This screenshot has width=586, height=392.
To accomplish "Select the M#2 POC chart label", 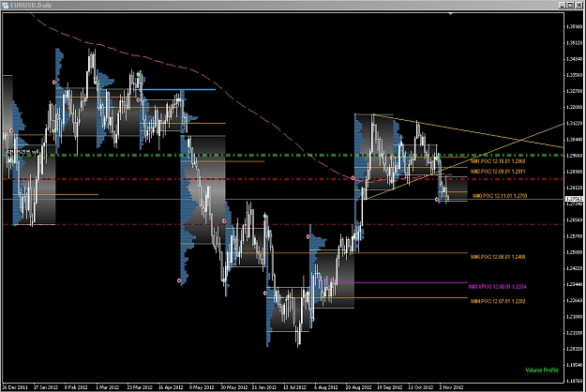I will pyautogui.click(x=498, y=172).
